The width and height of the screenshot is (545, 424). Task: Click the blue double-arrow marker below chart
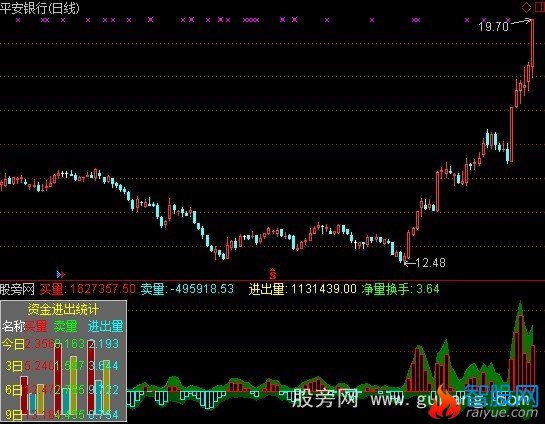point(61,275)
